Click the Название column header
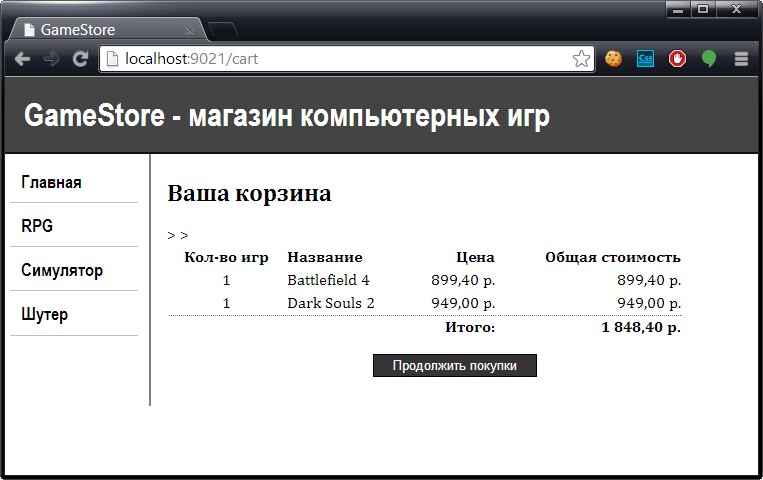 [325, 257]
